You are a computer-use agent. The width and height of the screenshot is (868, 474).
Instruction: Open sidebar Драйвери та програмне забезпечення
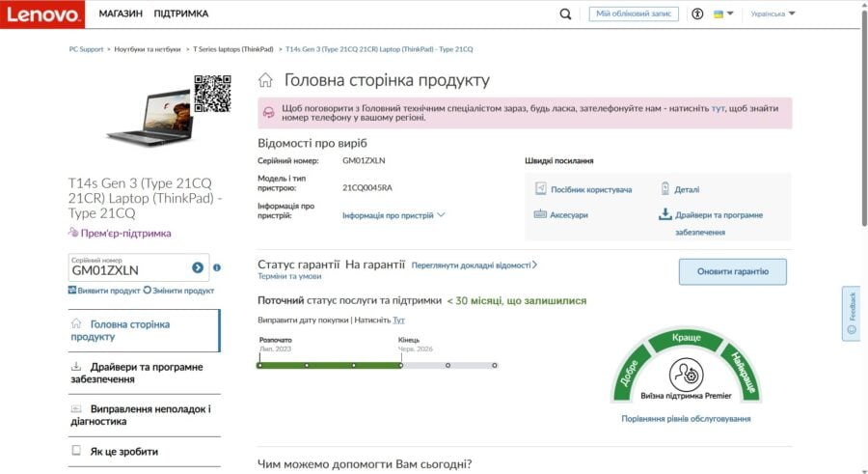click(144, 373)
